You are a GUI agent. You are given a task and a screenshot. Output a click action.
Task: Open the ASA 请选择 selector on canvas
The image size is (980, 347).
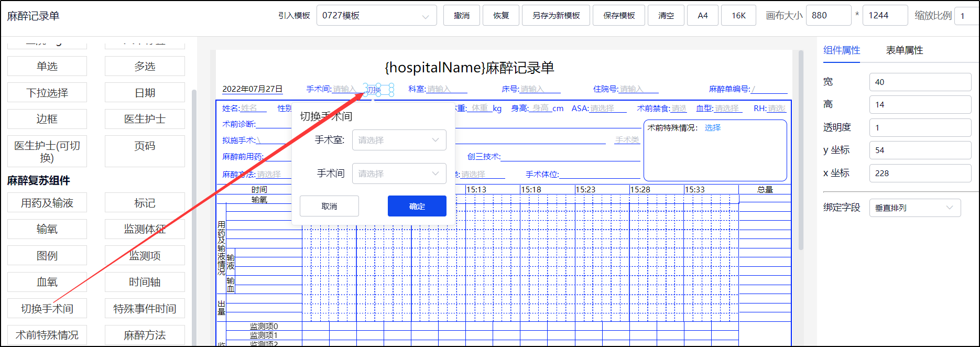[x=608, y=109]
